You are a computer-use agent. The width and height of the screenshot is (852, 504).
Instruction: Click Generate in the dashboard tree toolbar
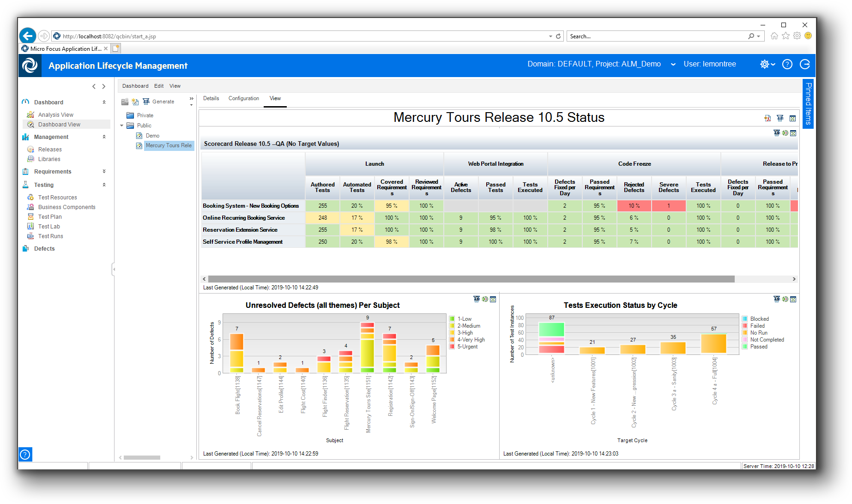tap(158, 102)
